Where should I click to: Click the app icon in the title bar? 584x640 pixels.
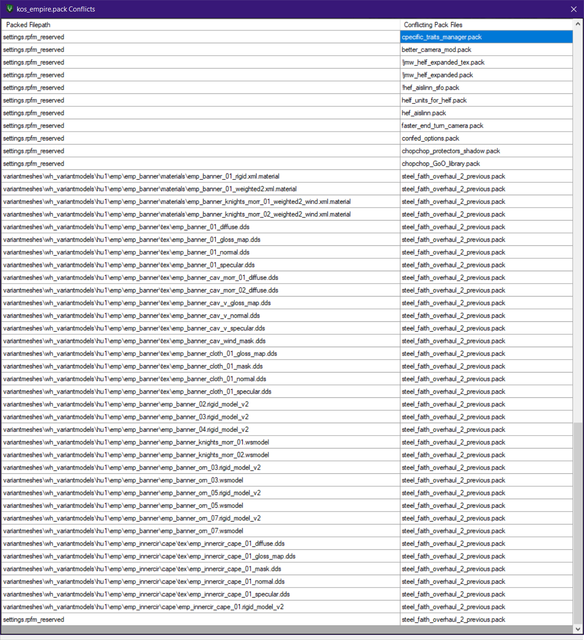tap(9, 9)
